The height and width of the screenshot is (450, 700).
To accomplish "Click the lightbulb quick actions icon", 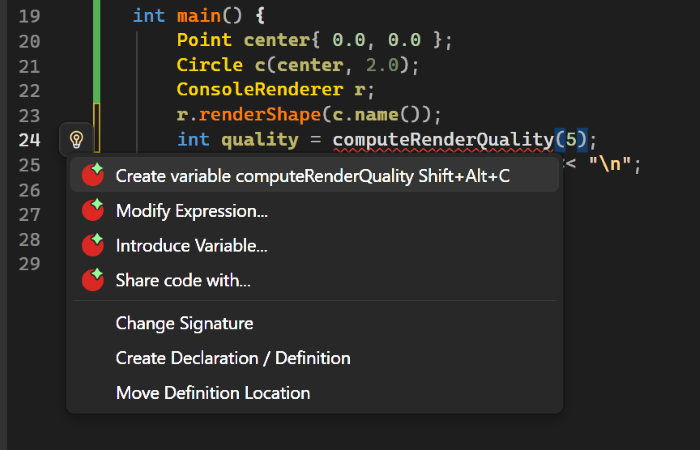I will tap(76, 140).
